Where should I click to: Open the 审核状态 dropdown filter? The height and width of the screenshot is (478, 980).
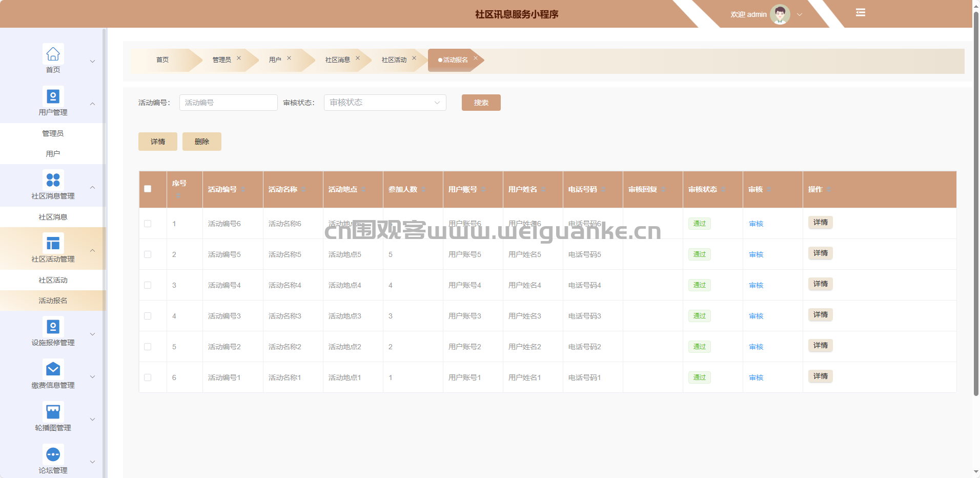tap(384, 103)
